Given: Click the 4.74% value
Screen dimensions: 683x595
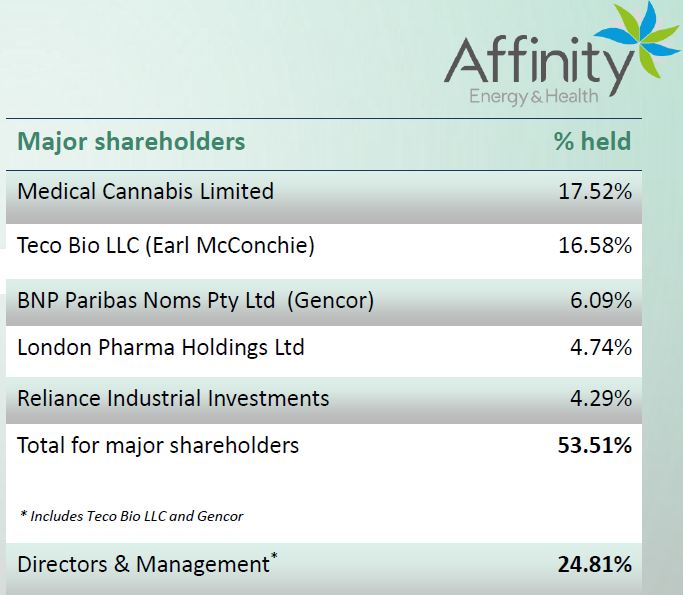Looking at the screenshot, I should pyautogui.click(x=600, y=348).
